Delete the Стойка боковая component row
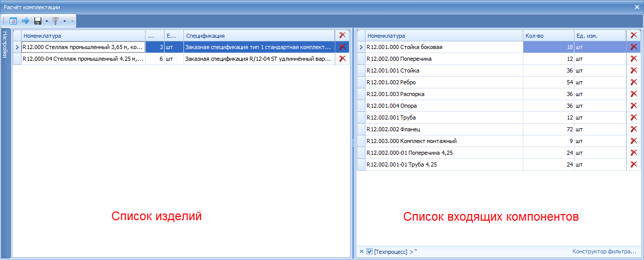 634,47
